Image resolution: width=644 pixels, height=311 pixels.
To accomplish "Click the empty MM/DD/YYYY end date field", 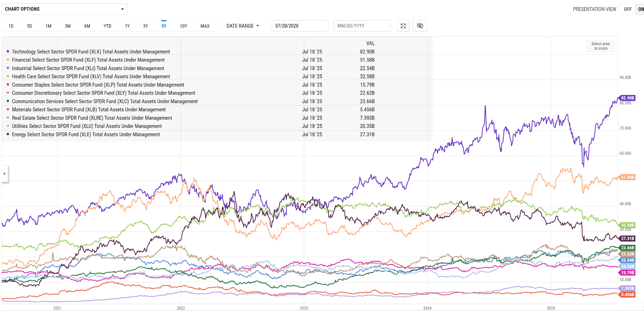I will click(x=362, y=26).
